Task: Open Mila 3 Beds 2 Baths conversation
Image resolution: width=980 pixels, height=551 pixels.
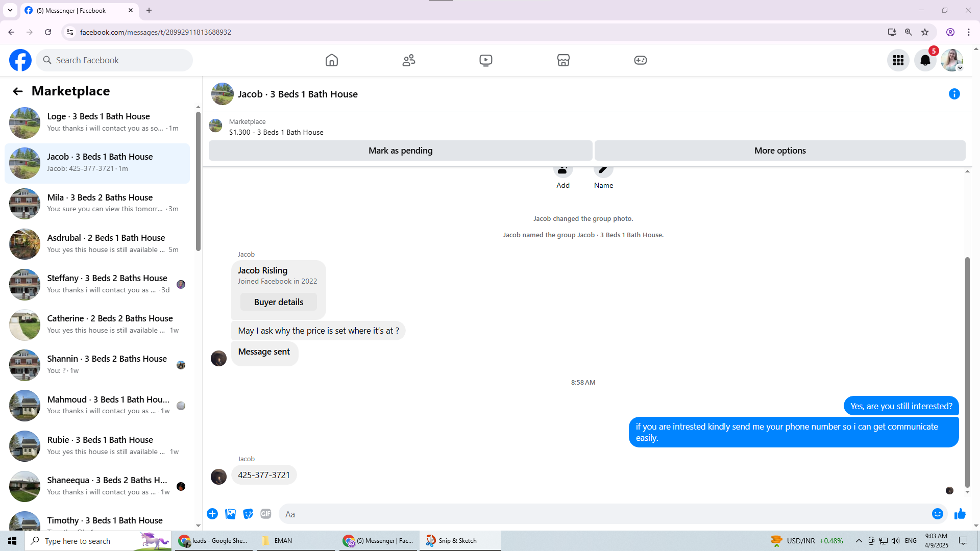Action: click(x=97, y=204)
